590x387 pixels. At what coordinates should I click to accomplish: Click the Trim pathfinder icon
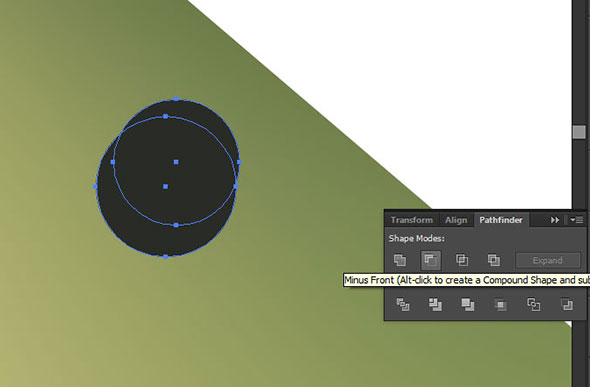point(435,304)
